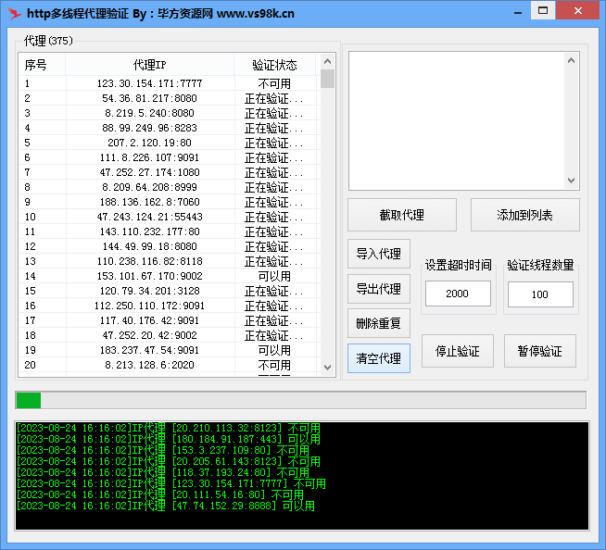
Task: Select row 112.250.110.172:9091
Action: pos(170,306)
